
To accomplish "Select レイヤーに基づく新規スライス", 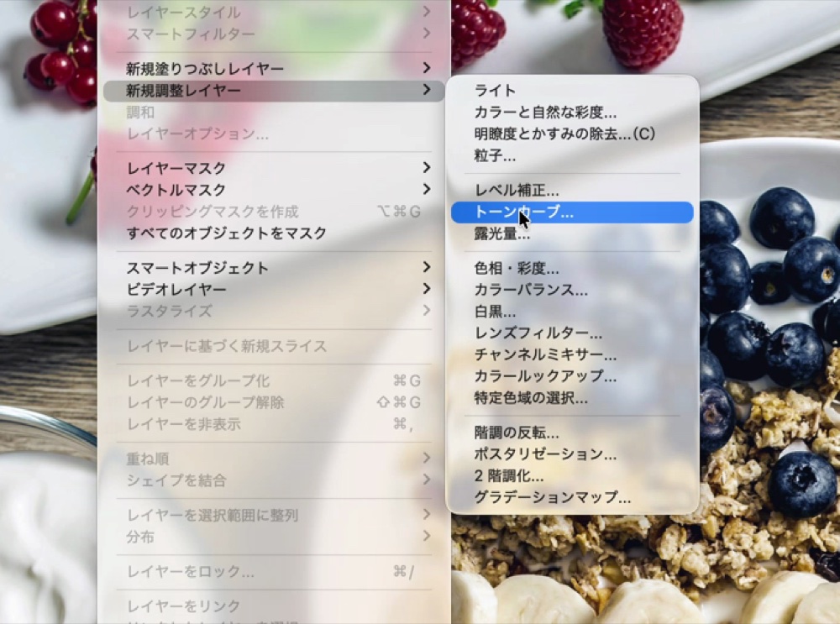I will pos(274,346).
